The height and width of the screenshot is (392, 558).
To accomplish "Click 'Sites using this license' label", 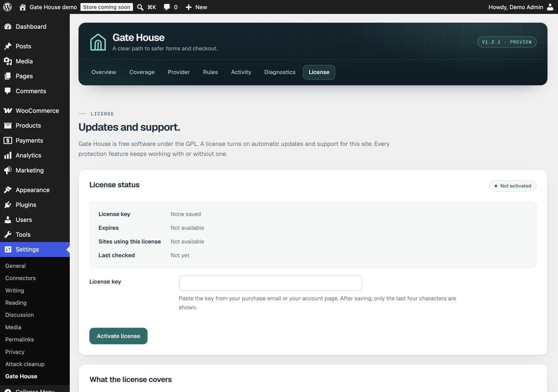I will coord(129,242).
